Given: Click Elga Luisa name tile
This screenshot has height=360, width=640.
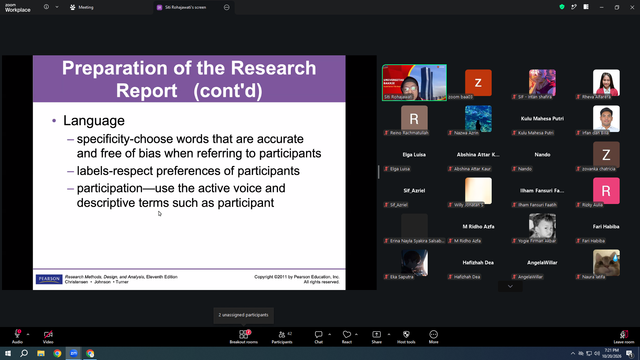Looking at the screenshot, I should 414,155.
